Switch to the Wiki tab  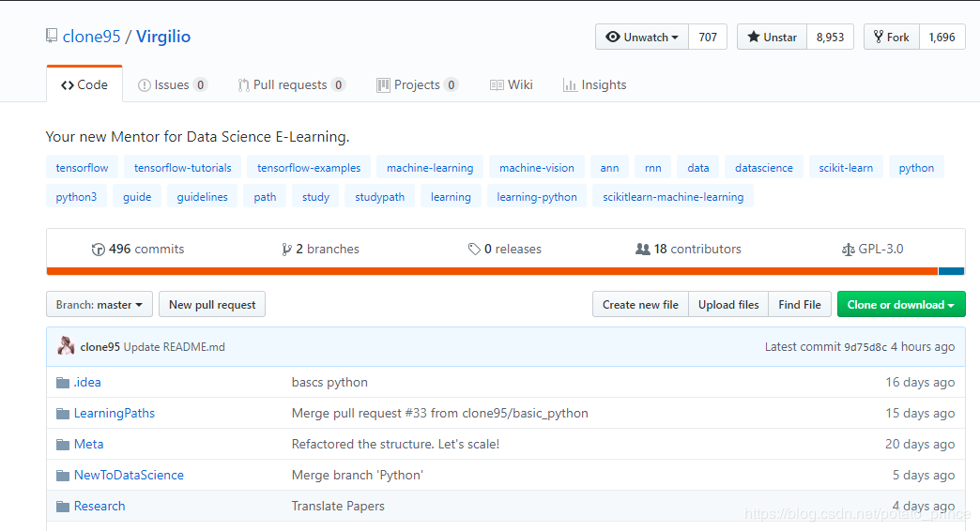pos(512,84)
